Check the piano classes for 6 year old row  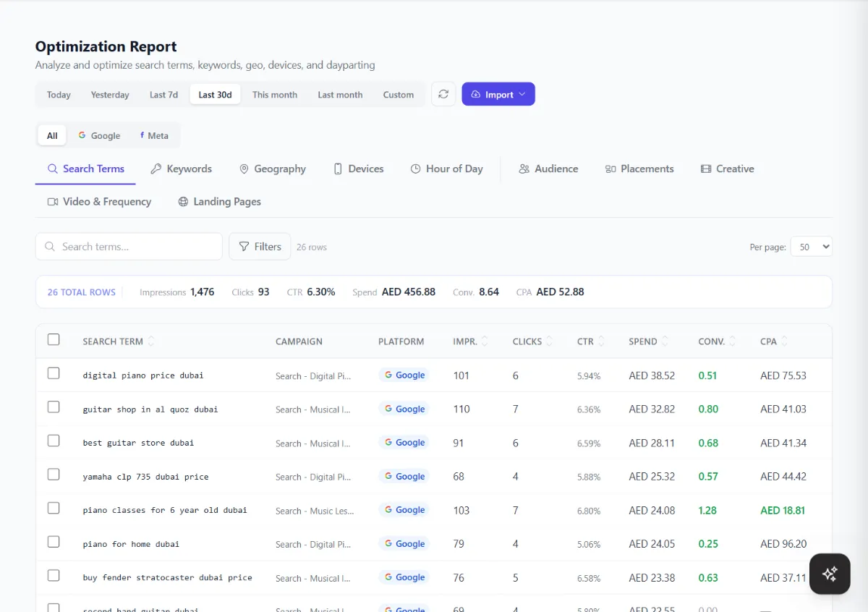pyautogui.click(x=54, y=508)
